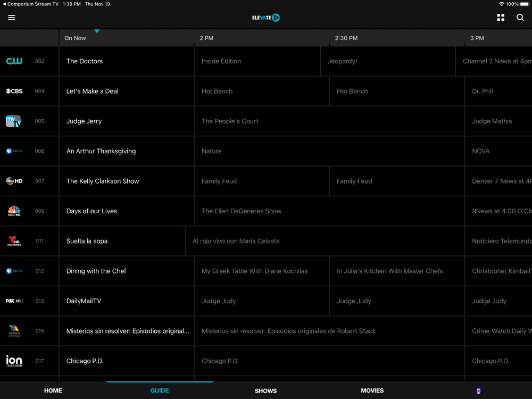The height and width of the screenshot is (399, 532).
Task: Select the ABC HD channel logo
Action: click(14, 181)
